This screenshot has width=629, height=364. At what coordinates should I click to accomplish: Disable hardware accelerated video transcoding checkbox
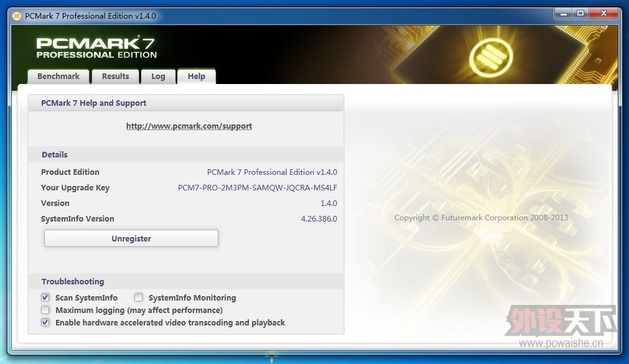(x=45, y=322)
